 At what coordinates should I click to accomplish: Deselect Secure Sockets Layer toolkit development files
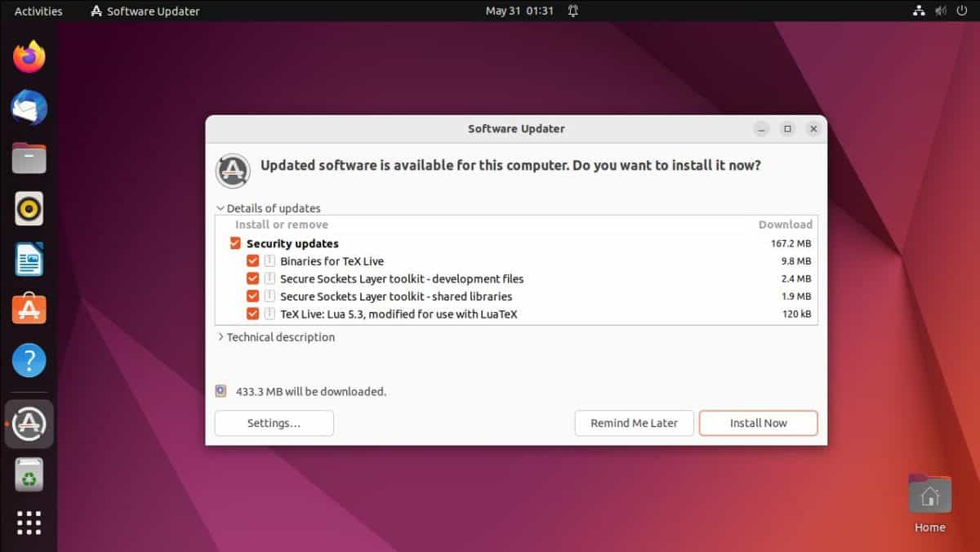[253, 278]
